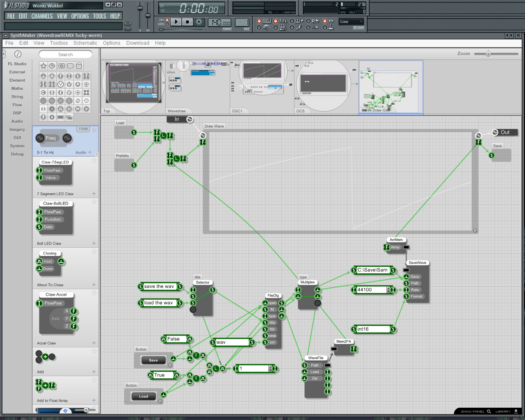Image resolution: width=525 pixels, height=420 pixels.
Task: Click the transport Play button
Action: (x=176, y=22)
